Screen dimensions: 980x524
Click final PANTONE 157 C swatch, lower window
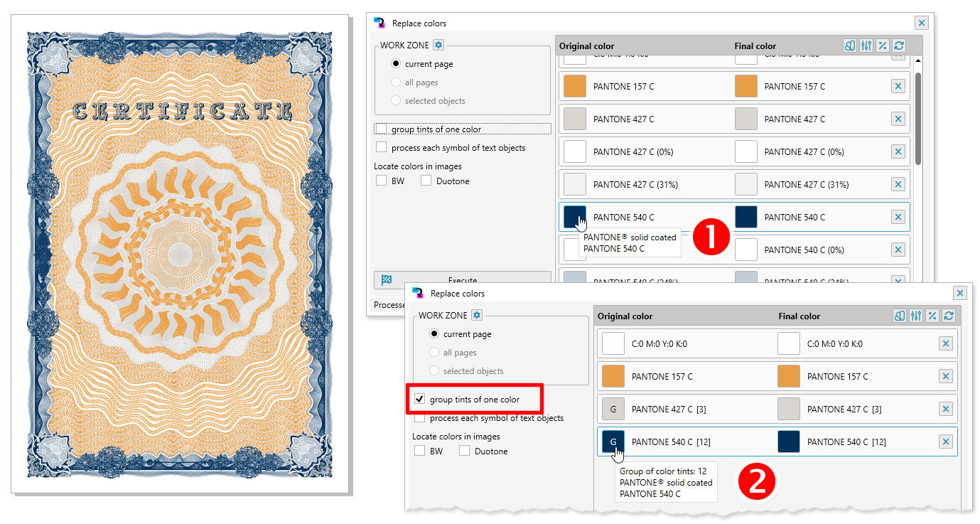tap(789, 376)
